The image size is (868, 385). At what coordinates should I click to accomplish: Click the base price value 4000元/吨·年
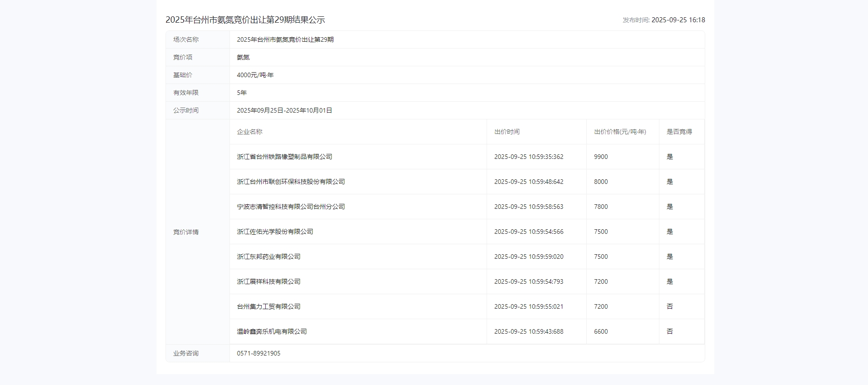pos(255,75)
